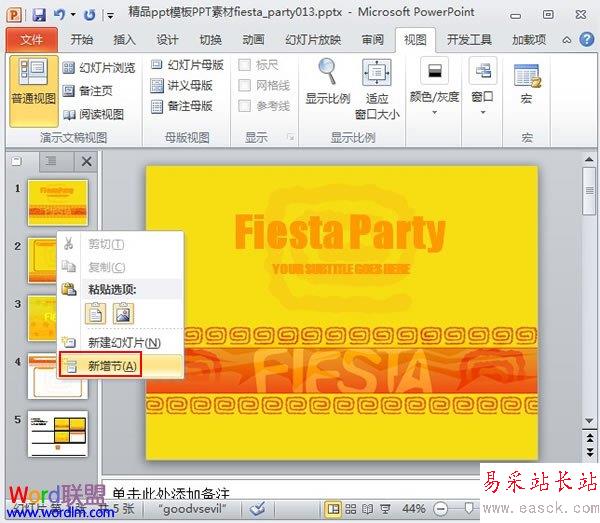Choose 剪切(T) from context menu
600x523 pixels.
click(121, 244)
